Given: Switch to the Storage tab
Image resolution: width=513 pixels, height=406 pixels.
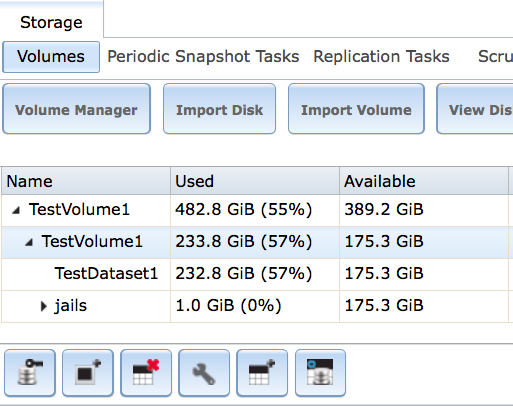Looking at the screenshot, I should [x=51, y=22].
